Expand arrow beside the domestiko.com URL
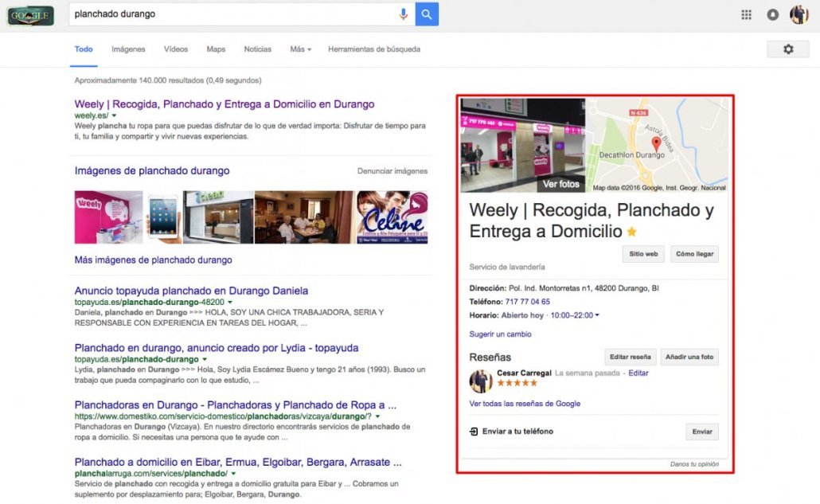The width and height of the screenshot is (820, 504). [x=377, y=416]
